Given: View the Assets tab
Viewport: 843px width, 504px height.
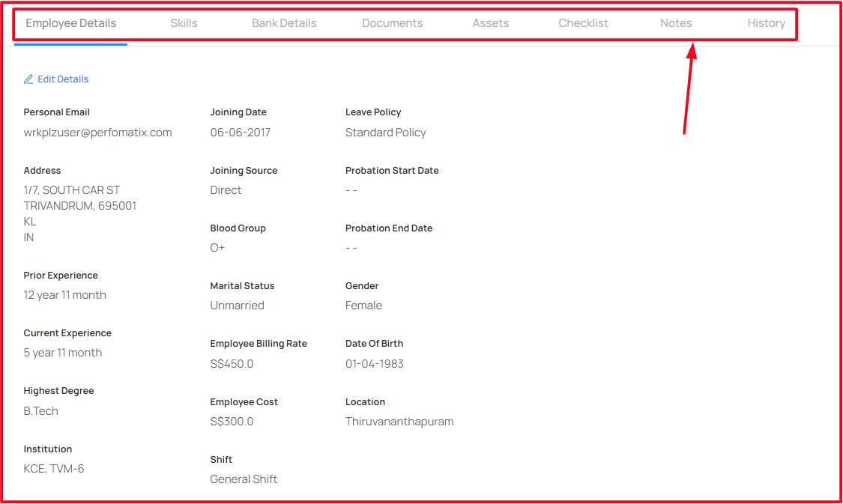Looking at the screenshot, I should point(491,23).
